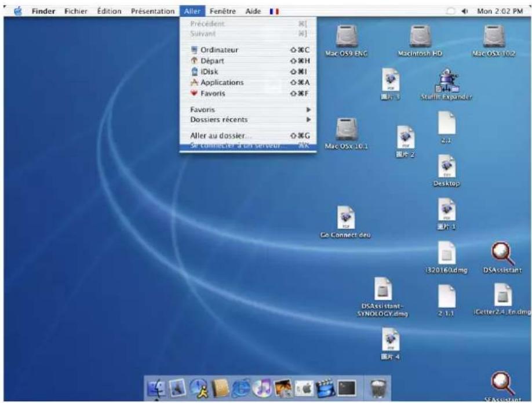Open the Fichier menu
Image resolution: width=532 pixels, height=403 pixels.
click(76, 11)
